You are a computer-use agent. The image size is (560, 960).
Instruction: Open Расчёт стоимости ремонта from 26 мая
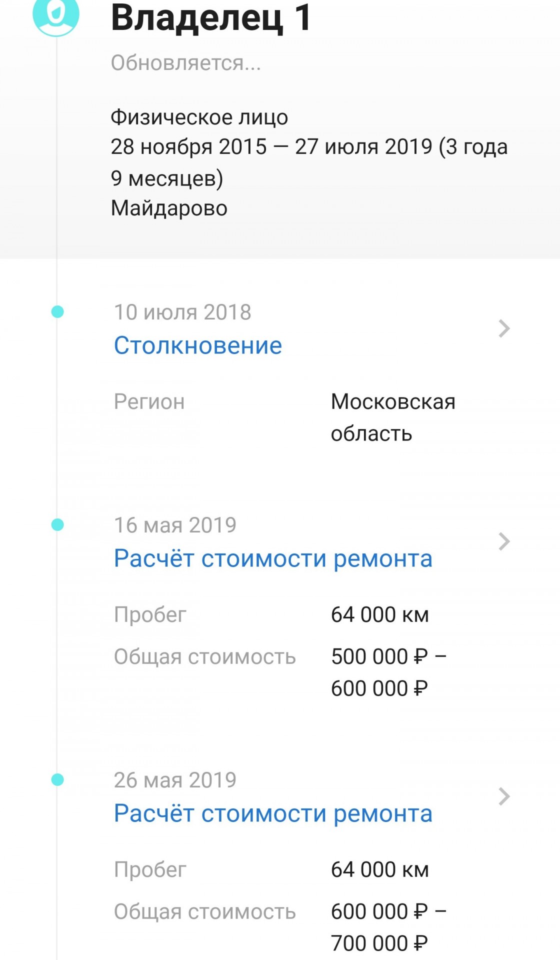273,813
